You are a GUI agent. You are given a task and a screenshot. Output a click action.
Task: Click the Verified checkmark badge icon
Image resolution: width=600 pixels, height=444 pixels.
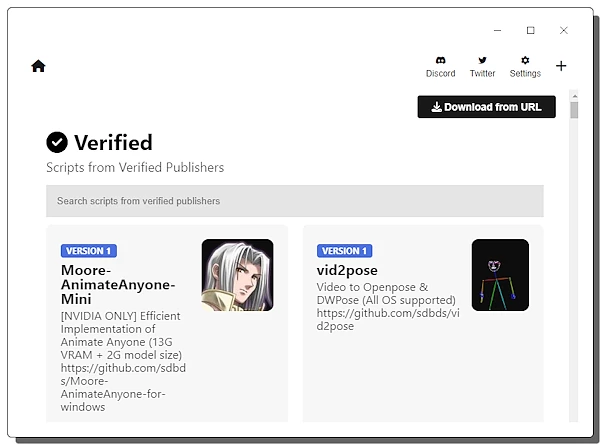tap(57, 142)
